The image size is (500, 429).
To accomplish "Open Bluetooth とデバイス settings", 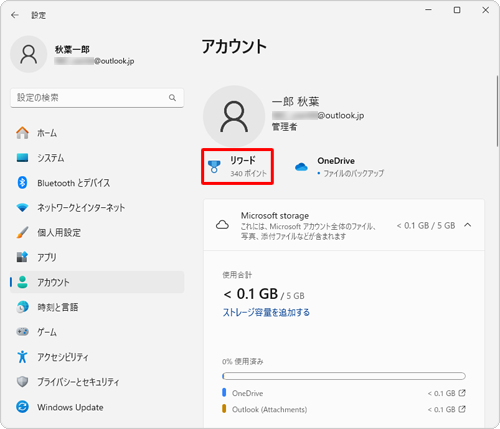I will click(97, 183).
